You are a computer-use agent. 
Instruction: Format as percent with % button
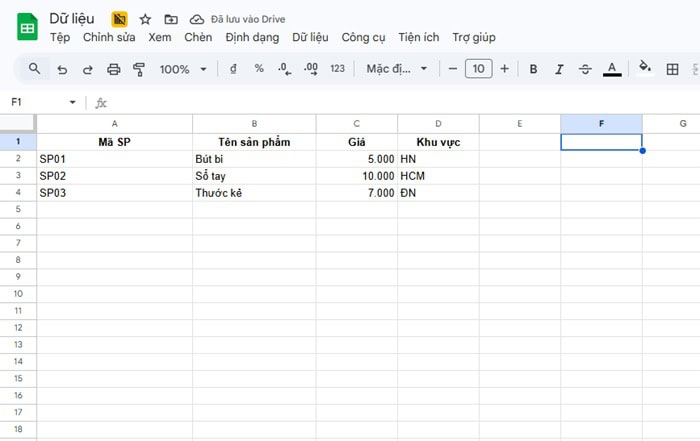(x=259, y=69)
